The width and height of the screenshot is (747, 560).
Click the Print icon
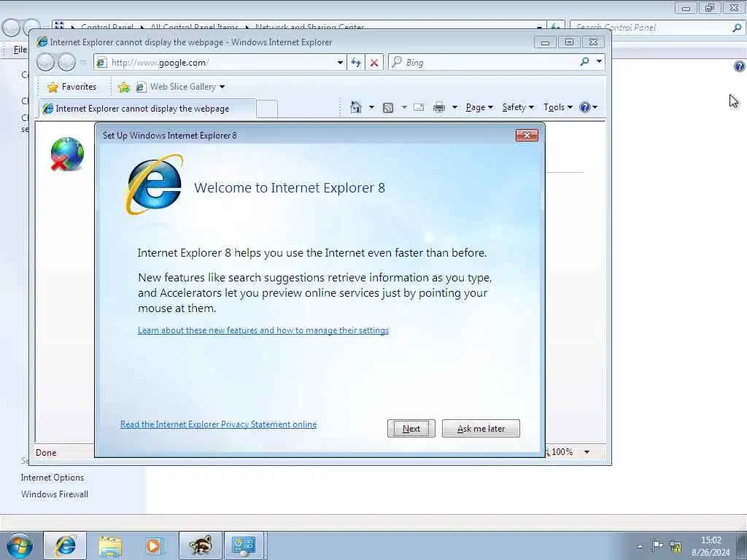[438, 107]
